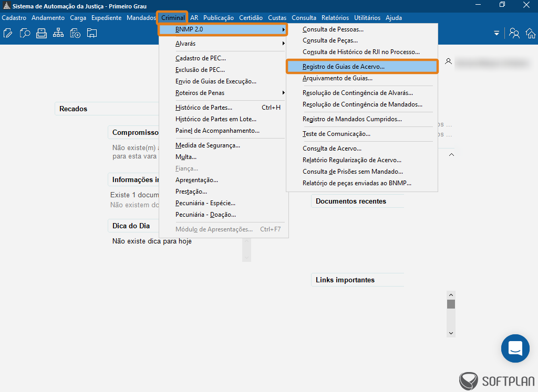Select Exclusão de PEC menu entry
Screen dimensions: 538x392
223,70
